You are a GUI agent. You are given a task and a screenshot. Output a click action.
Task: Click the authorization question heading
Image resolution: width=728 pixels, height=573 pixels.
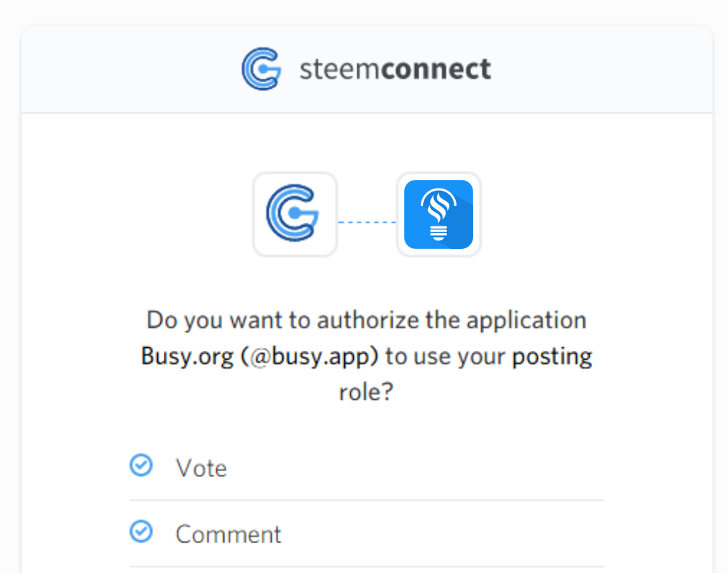tap(366, 356)
